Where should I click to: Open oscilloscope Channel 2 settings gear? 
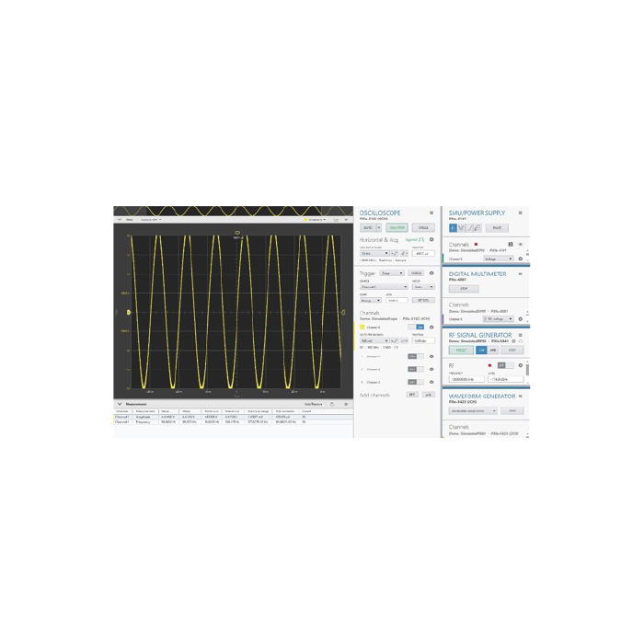(431, 369)
